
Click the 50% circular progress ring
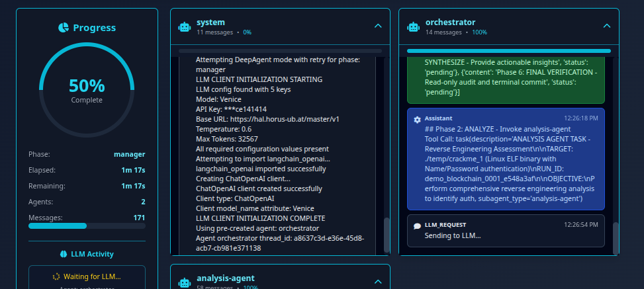point(87,89)
